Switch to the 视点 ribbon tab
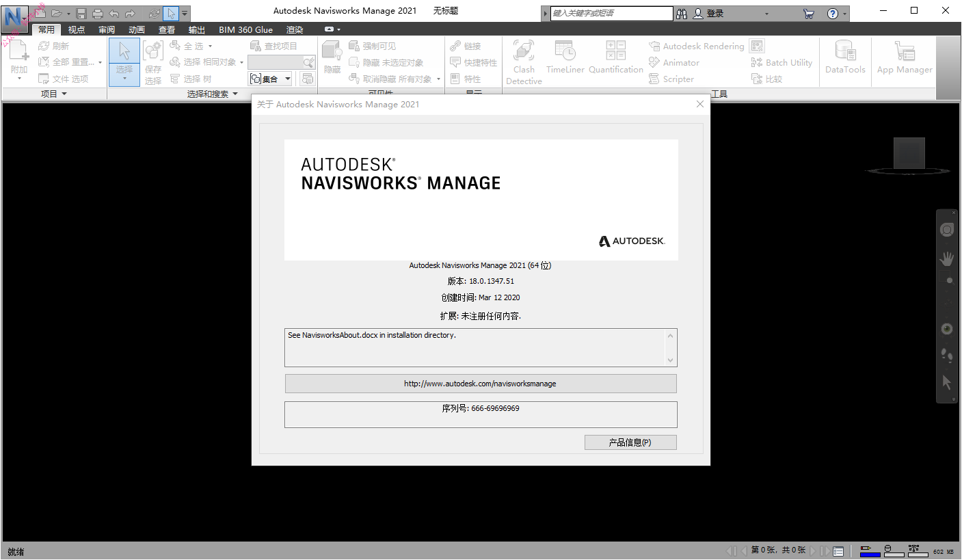The width and height of the screenshot is (962, 560). pos(77,29)
